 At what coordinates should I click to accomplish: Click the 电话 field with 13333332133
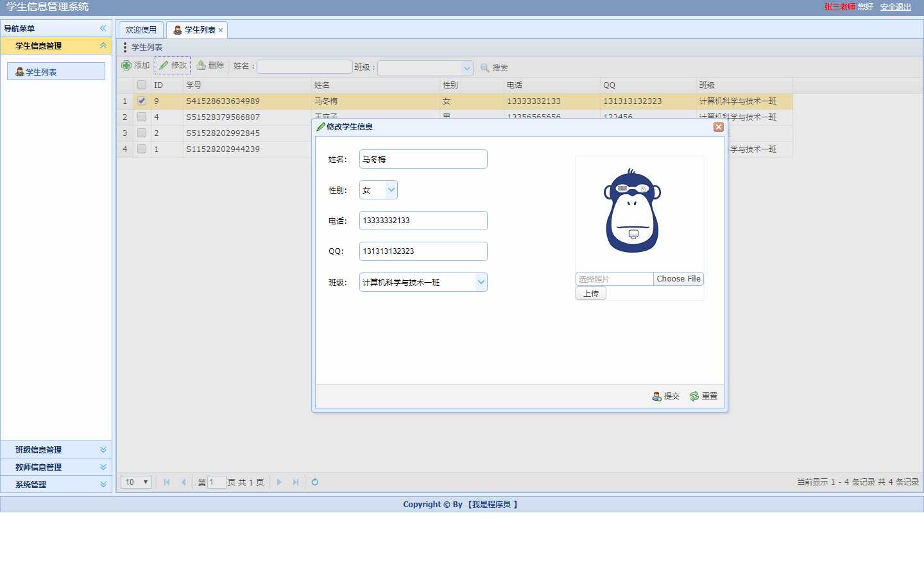click(424, 221)
